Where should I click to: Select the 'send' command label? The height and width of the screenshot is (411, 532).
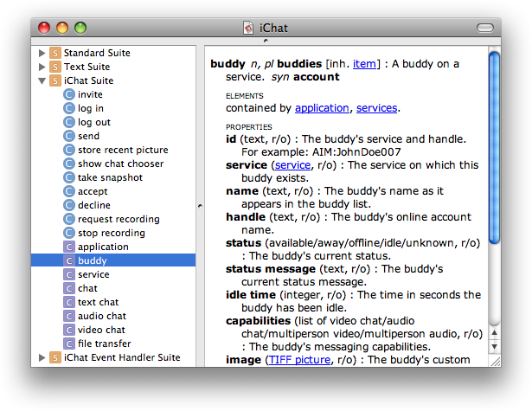pos(88,136)
